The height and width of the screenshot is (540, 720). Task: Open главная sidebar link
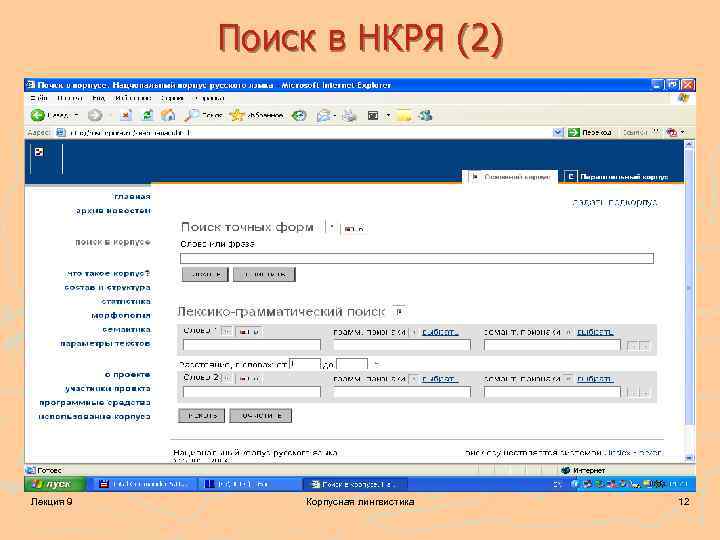coord(132,197)
